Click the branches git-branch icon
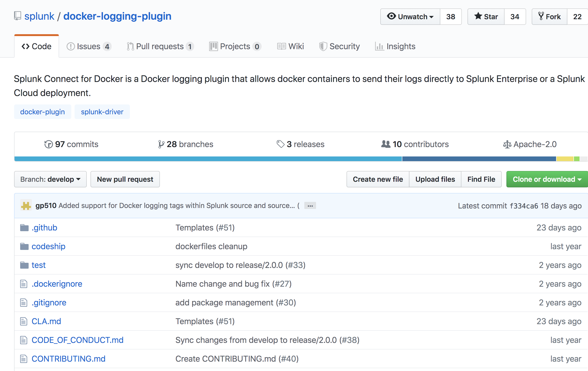 point(161,144)
